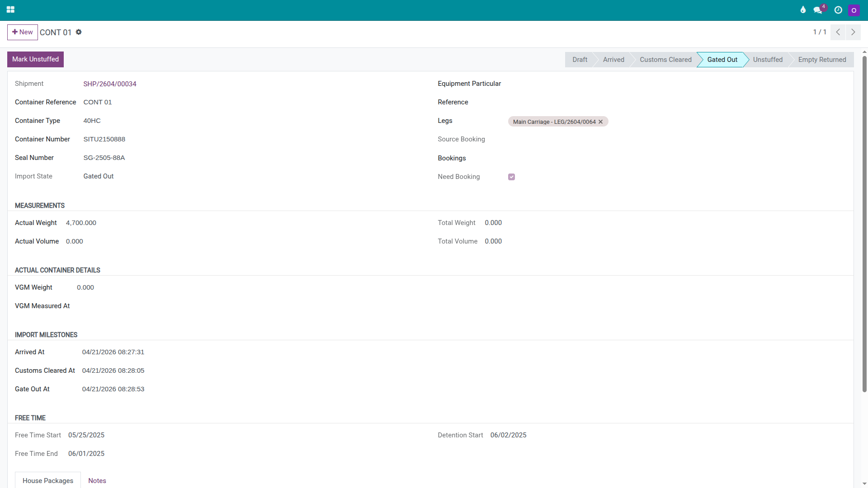Toggle the Need Booking checkbox
The width and height of the screenshot is (868, 488).
(511, 177)
